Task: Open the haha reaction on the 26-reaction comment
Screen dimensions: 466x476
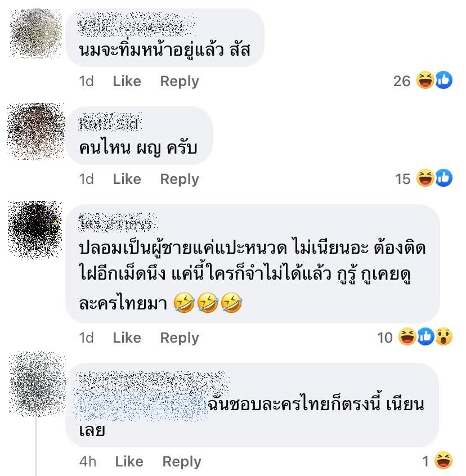Action: tap(425, 80)
